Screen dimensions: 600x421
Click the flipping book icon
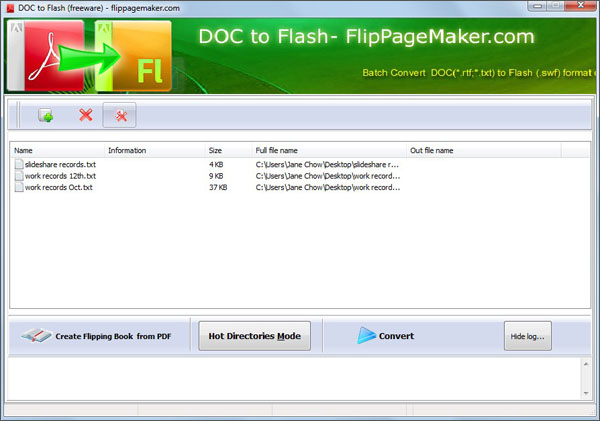(36, 336)
